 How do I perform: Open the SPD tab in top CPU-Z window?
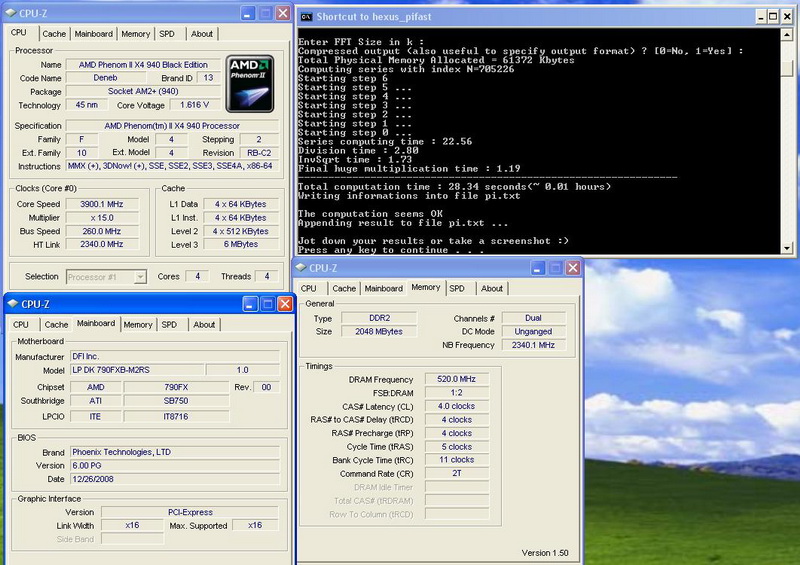tap(167, 34)
